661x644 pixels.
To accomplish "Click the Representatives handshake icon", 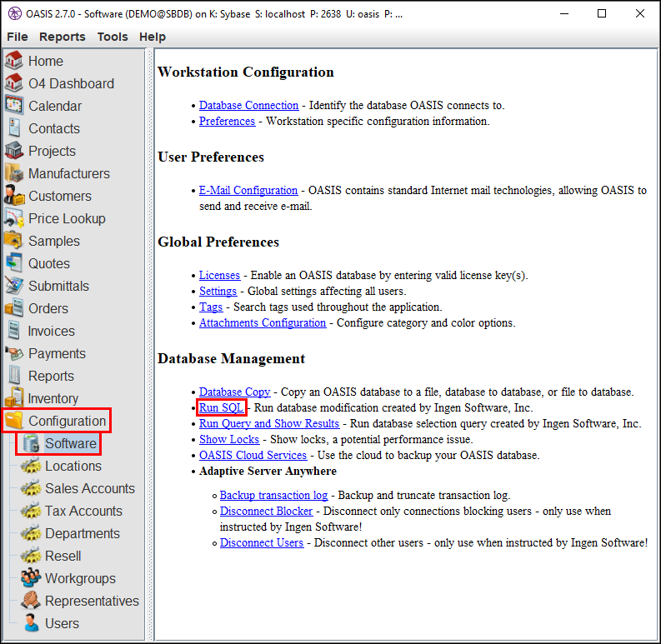I will pos(31,601).
